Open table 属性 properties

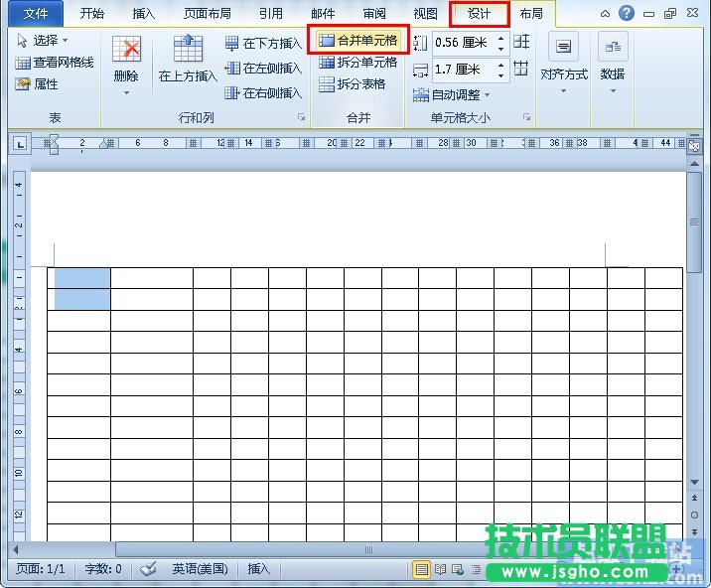[38, 84]
